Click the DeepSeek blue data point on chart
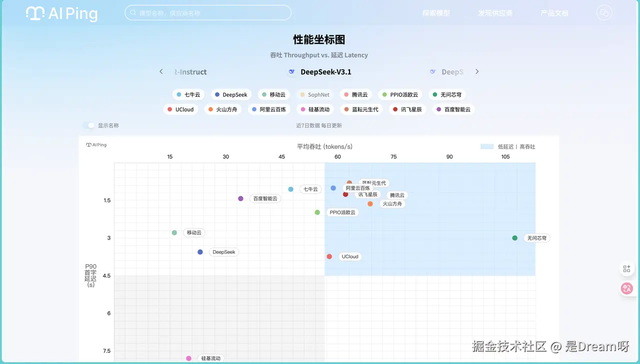 point(200,252)
